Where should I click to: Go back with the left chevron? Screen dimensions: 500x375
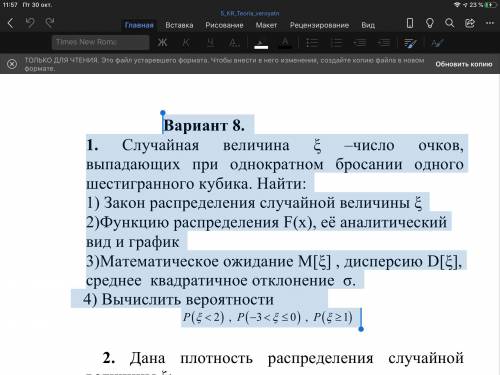(11, 23)
